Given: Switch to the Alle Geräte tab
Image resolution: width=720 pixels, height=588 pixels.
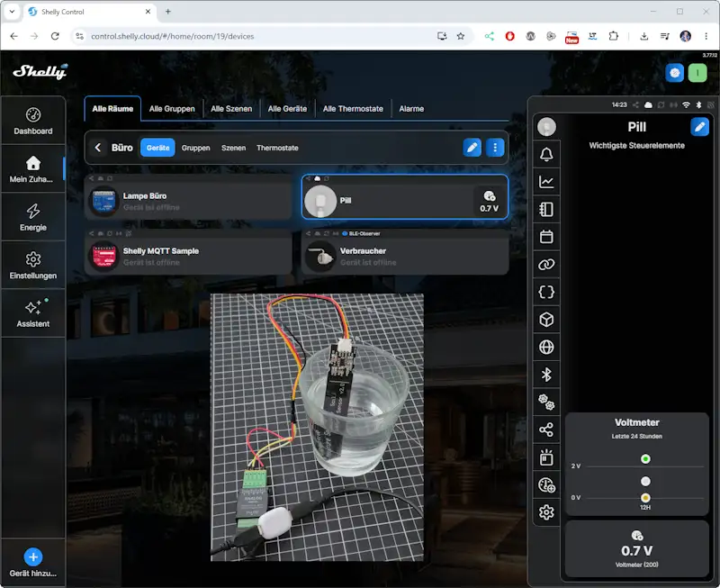Looking at the screenshot, I should tap(287, 109).
